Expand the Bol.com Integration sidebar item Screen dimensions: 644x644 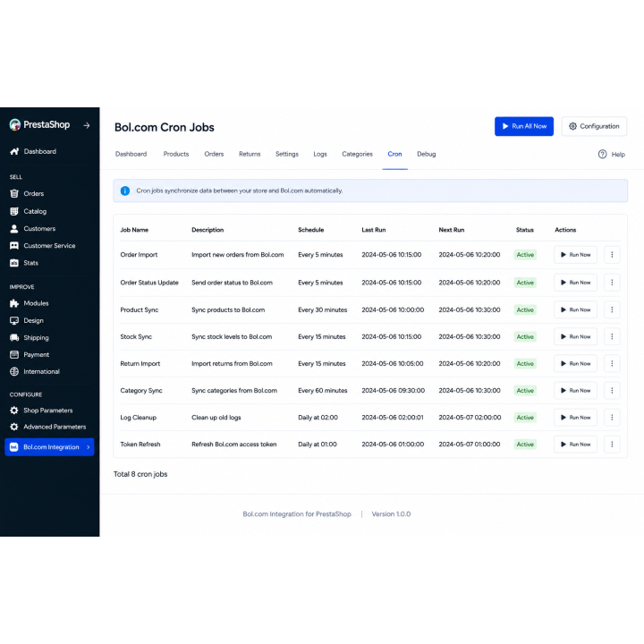[x=49, y=447]
